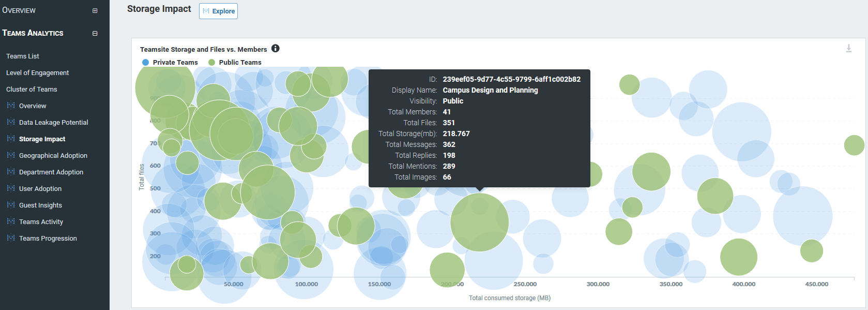This screenshot has height=310, width=868.
Task: Click the Guest Insights report icon
Action: click(11, 205)
